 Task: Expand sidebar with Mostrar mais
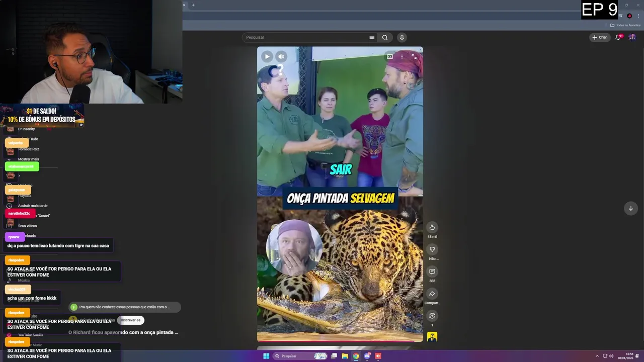point(28,159)
